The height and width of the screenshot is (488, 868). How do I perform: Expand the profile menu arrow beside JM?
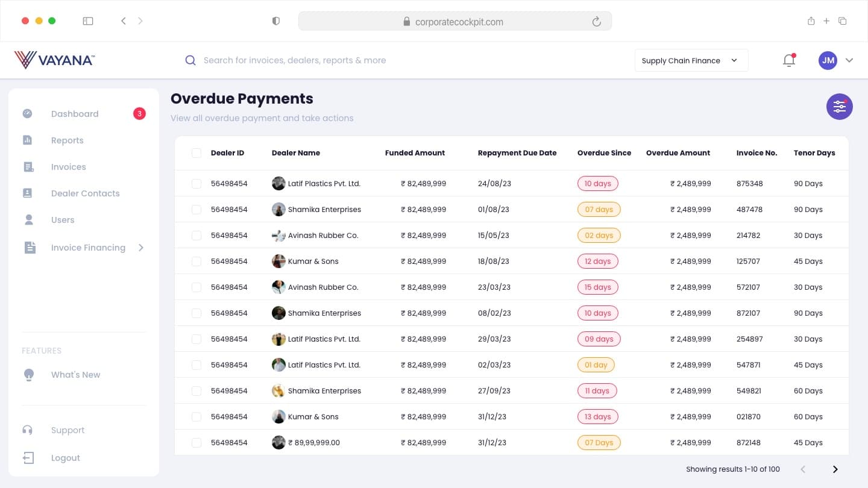click(849, 60)
